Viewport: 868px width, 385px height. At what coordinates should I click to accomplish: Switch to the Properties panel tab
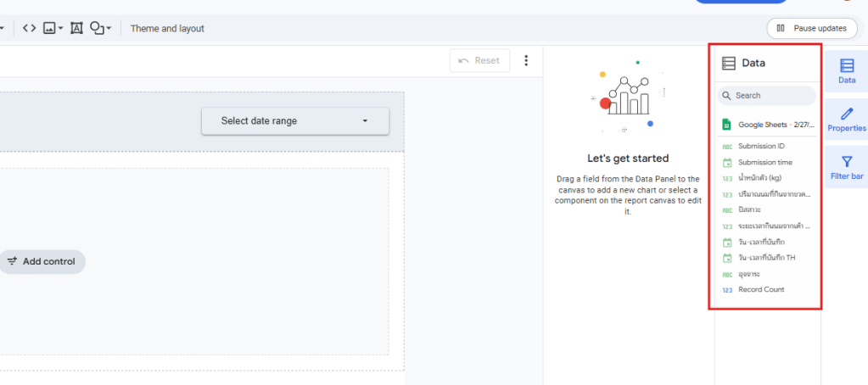click(846, 120)
